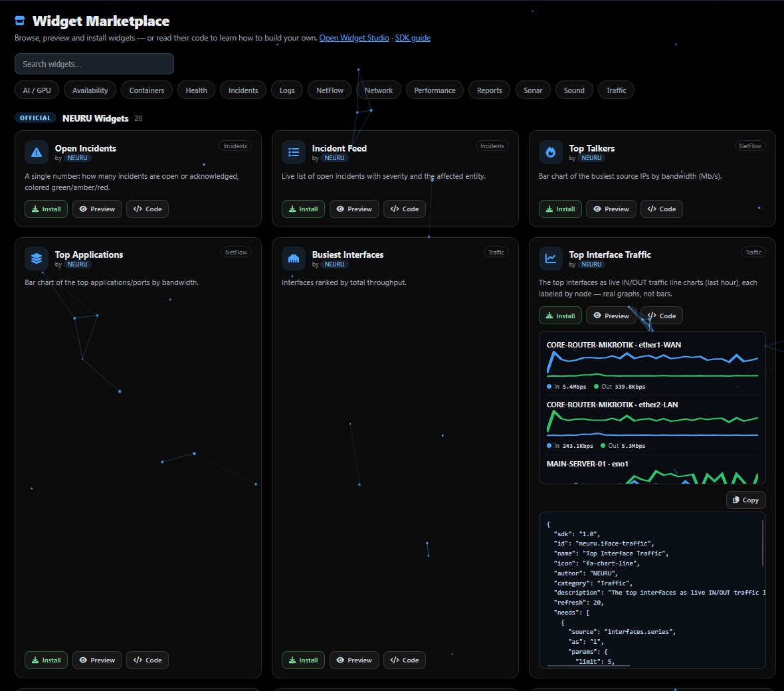
Task: Click the code panel vertical scrollbar
Action: [763, 543]
